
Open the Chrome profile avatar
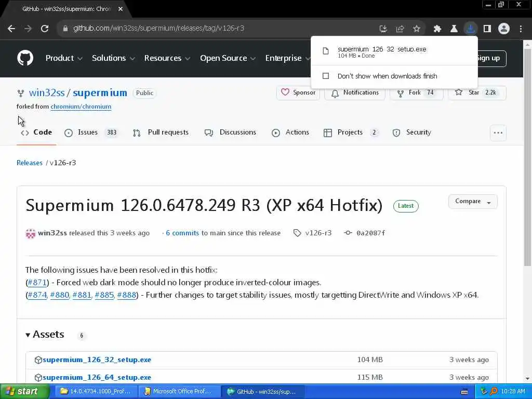coord(504,29)
